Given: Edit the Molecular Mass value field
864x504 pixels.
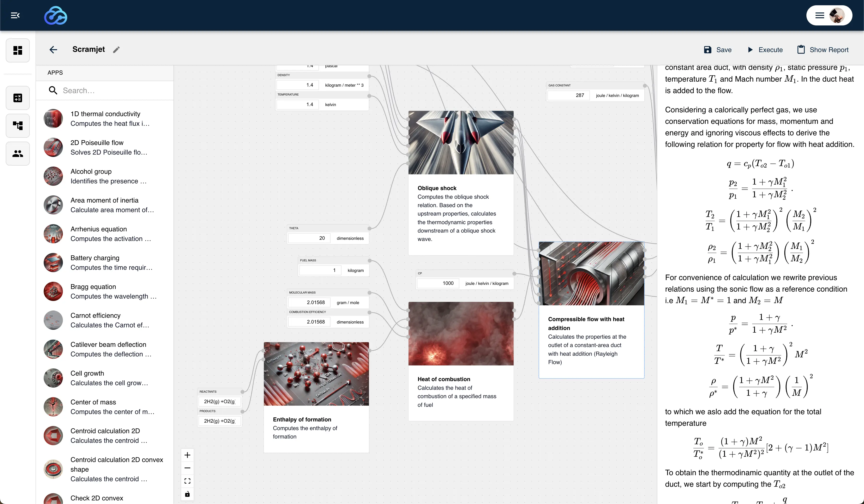Looking at the screenshot, I should pos(309,302).
